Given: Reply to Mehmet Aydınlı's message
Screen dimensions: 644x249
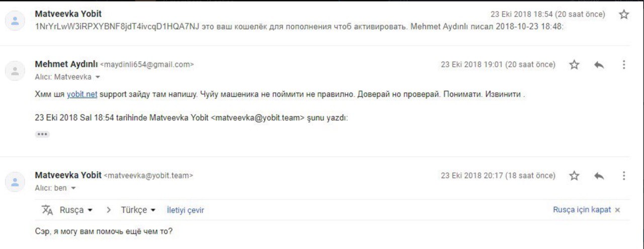Looking at the screenshot, I should [x=599, y=65].
